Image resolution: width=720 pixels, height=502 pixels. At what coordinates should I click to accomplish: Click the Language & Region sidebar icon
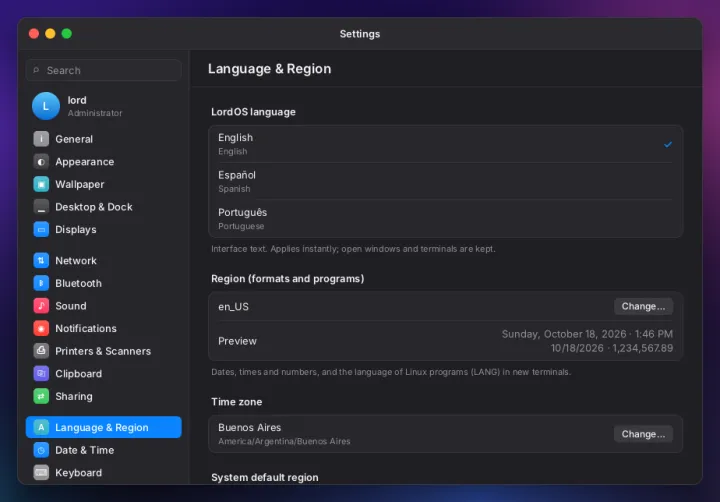tap(41, 427)
